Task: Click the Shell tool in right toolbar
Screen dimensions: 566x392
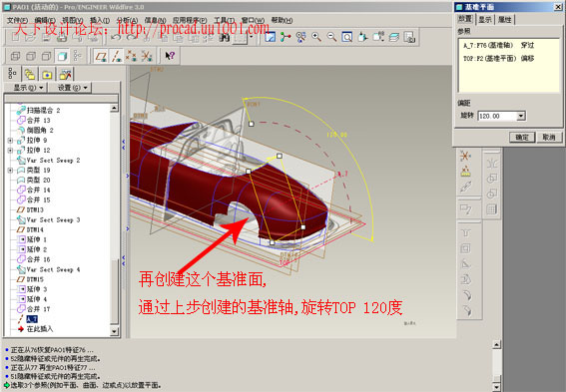Action: pyautogui.click(x=465, y=248)
